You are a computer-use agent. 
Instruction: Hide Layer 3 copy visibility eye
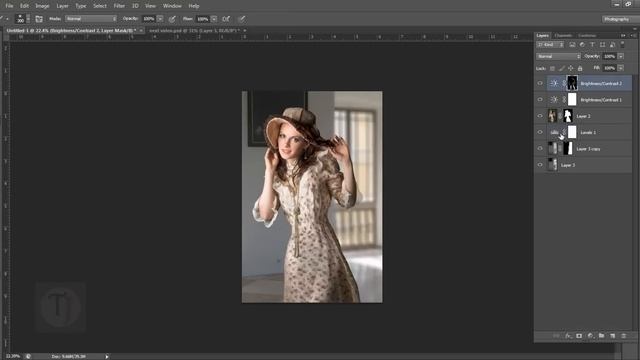point(540,149)
